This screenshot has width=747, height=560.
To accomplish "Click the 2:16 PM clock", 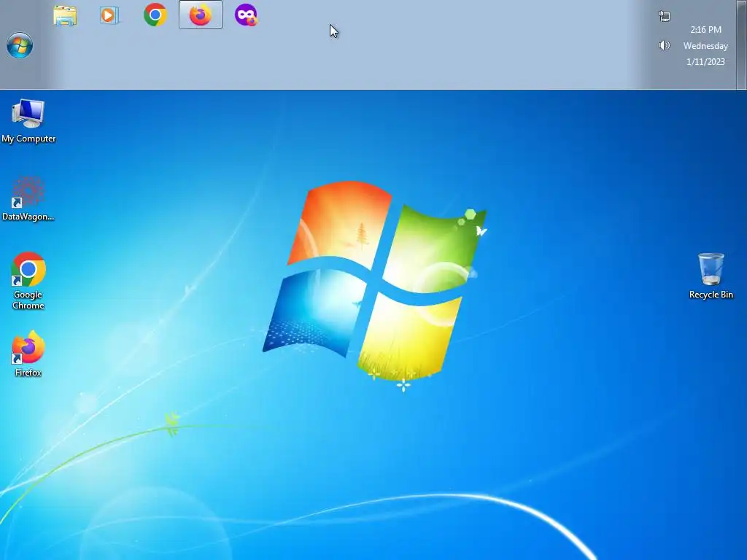I will (705, 29).
